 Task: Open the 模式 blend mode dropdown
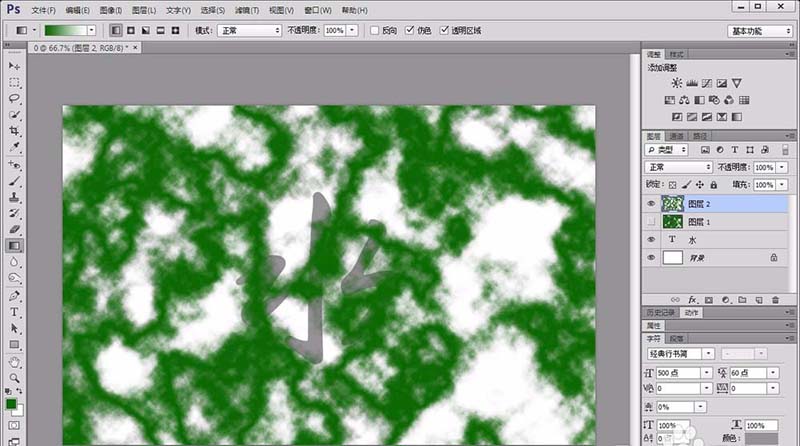tap(249, 31)
